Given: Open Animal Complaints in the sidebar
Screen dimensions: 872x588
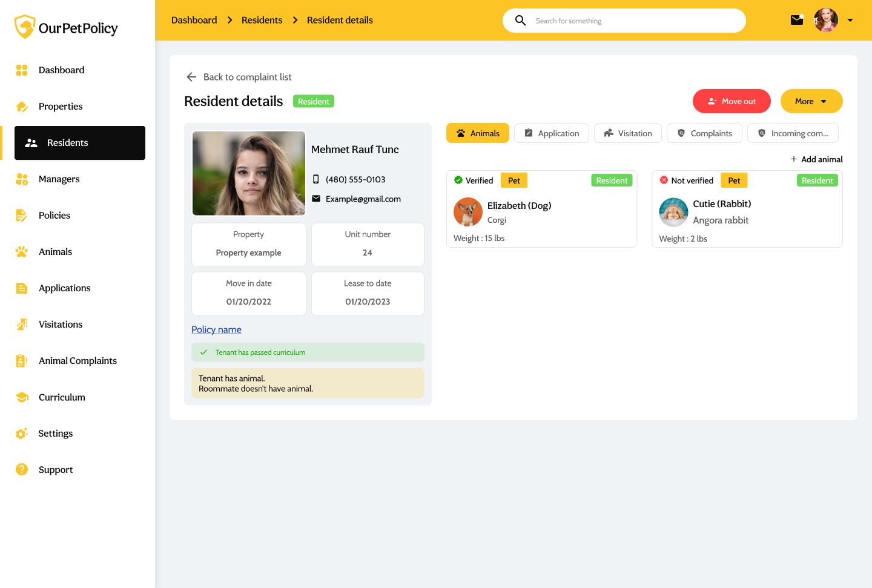Looking at the screenshot, I should [x=78, y=361].
